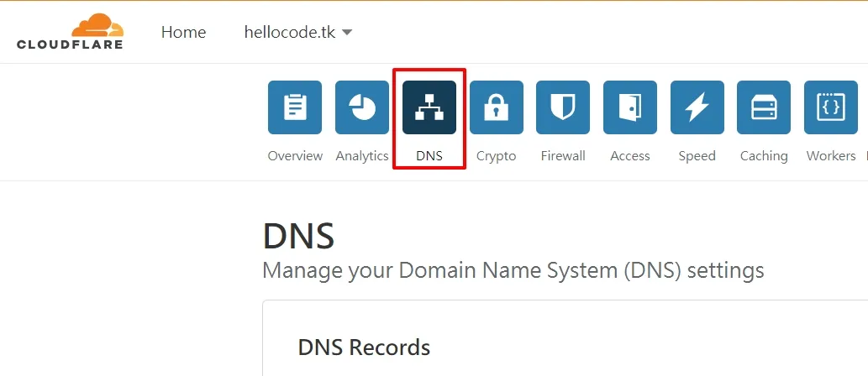
Task: Click the Overview tab label
Action: (x=295, y=156)
